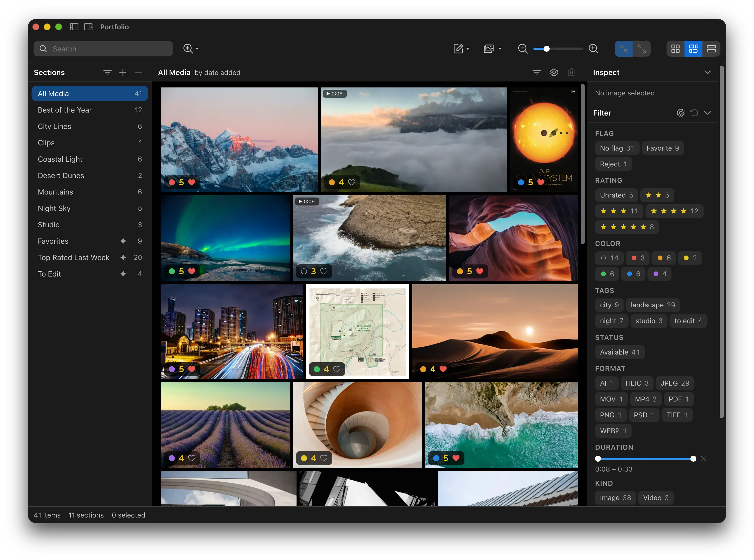Remove section with the minus icon

click(x=138, y=72)
